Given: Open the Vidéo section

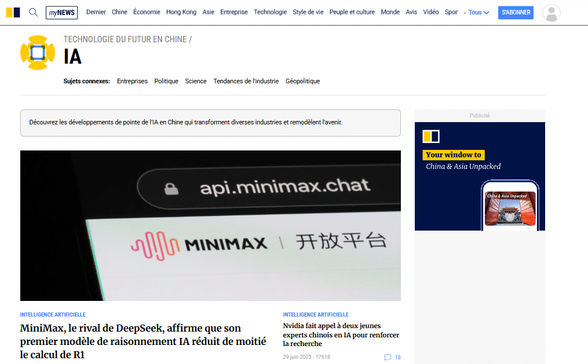Looking at the screenshot, I should pyautogui.click(x=431, y=12).
